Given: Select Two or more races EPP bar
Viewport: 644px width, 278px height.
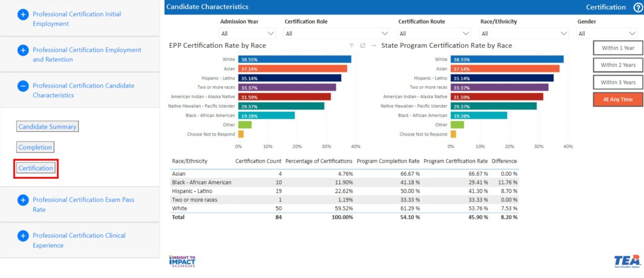Looking at the screenshot, I should tap(287, 87).
